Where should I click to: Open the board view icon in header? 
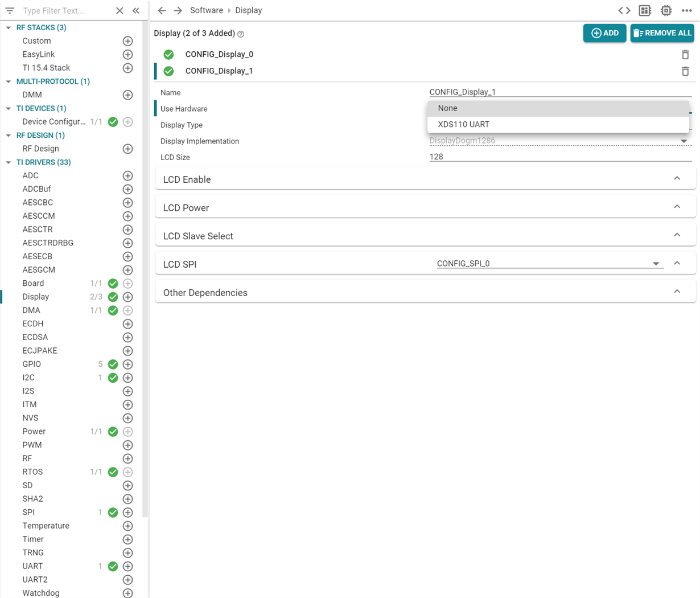(x=645, y=10)
